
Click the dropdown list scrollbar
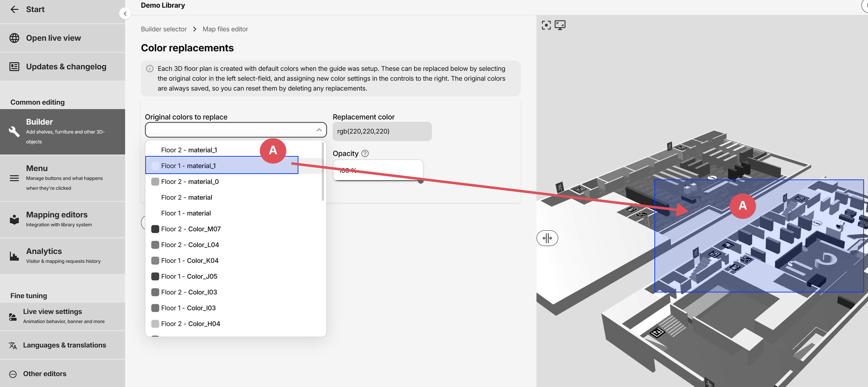point(323,172)
